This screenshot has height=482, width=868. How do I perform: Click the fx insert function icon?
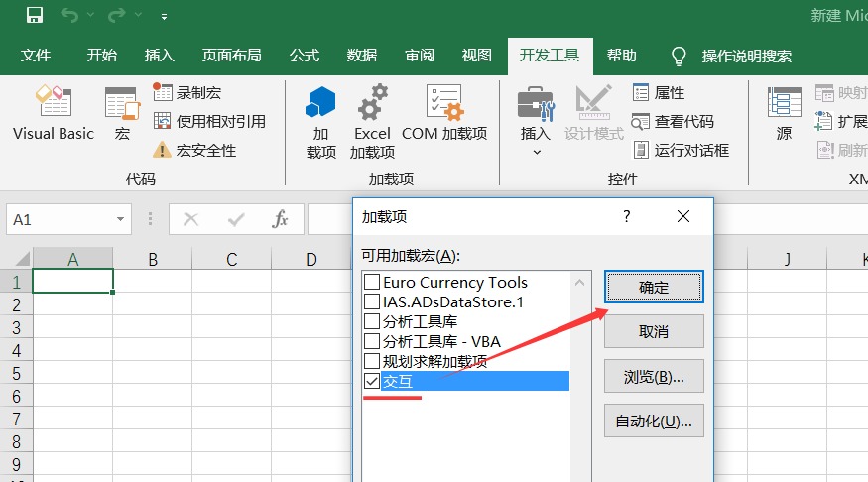pyautogui.click(x=280, y=220)
